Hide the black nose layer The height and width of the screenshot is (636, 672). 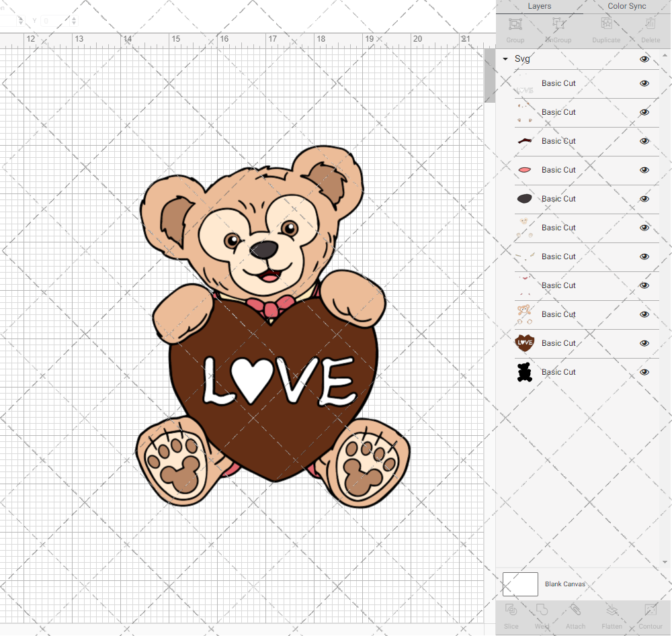click(x=644, y=199)
